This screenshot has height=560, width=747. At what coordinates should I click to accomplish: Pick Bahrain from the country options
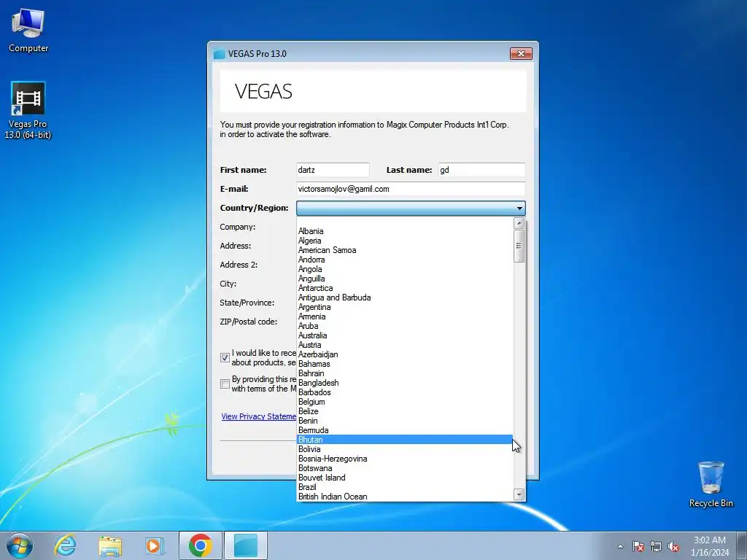point(404,373)
